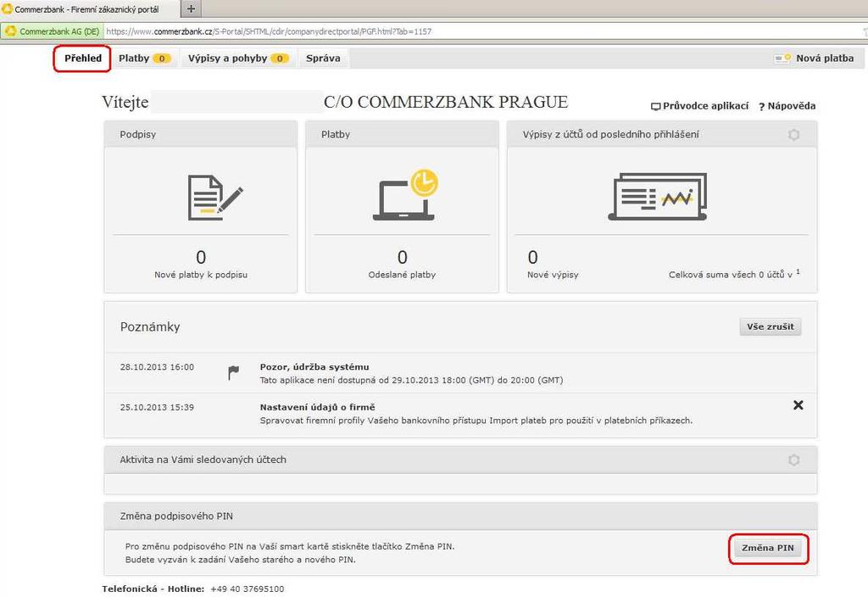The image size is (868, 597).
Task: Click the Podpisy panel header
Action: point(201,135)
